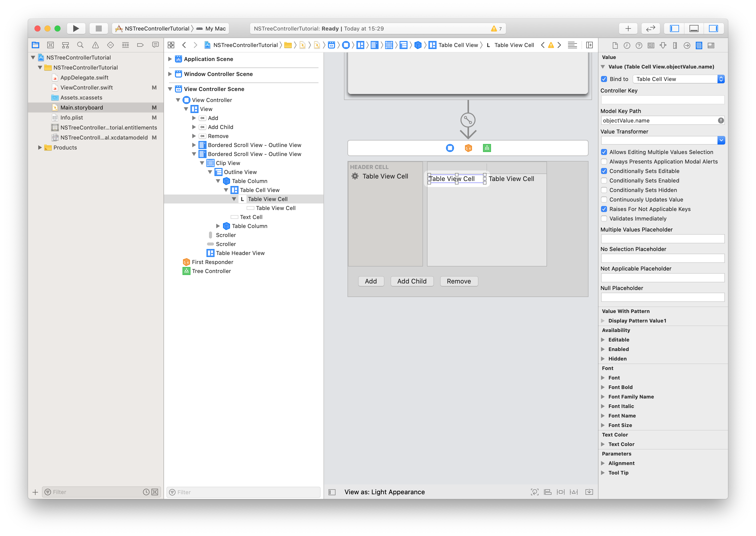Toggle the document outline at canvas bottom
The image size is (756, 536).
[332, 492]
